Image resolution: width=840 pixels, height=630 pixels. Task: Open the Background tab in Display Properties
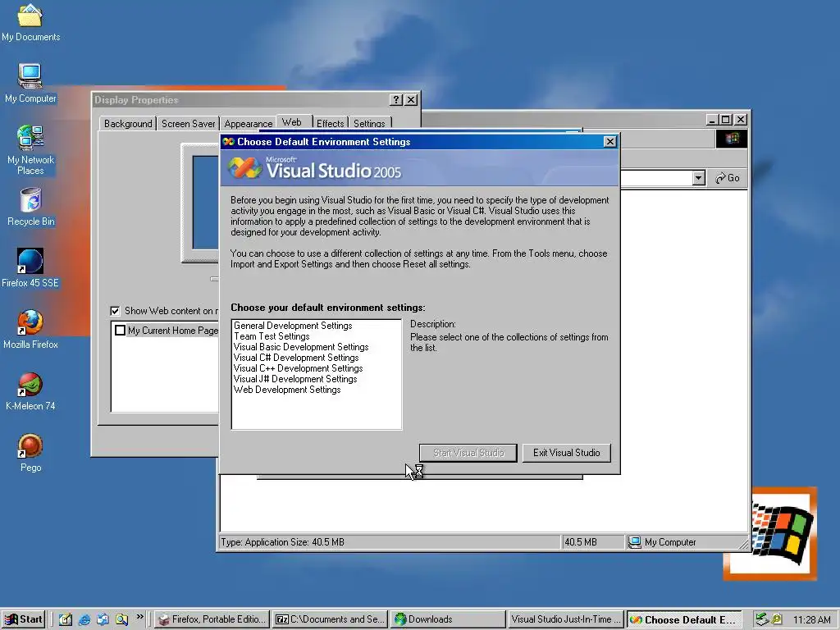tap(128, 124)
